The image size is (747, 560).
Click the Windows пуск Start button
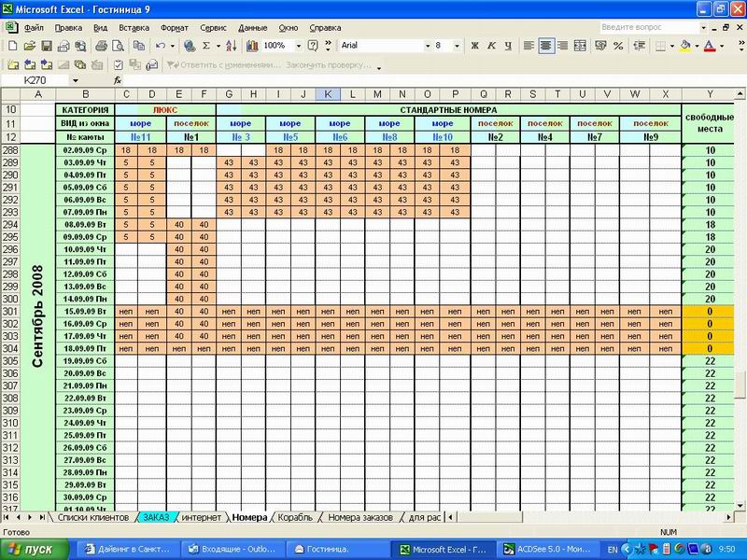point(34,548)
